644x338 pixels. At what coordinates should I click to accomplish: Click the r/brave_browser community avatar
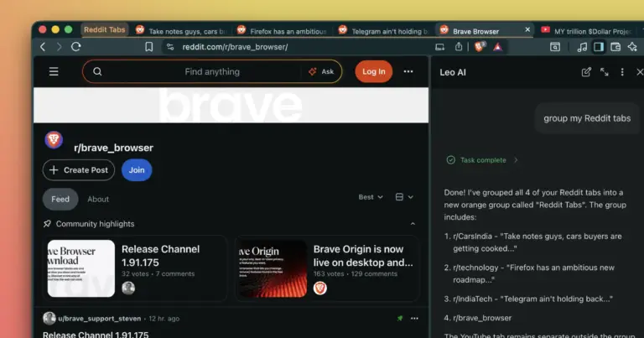tap(54, 140)
